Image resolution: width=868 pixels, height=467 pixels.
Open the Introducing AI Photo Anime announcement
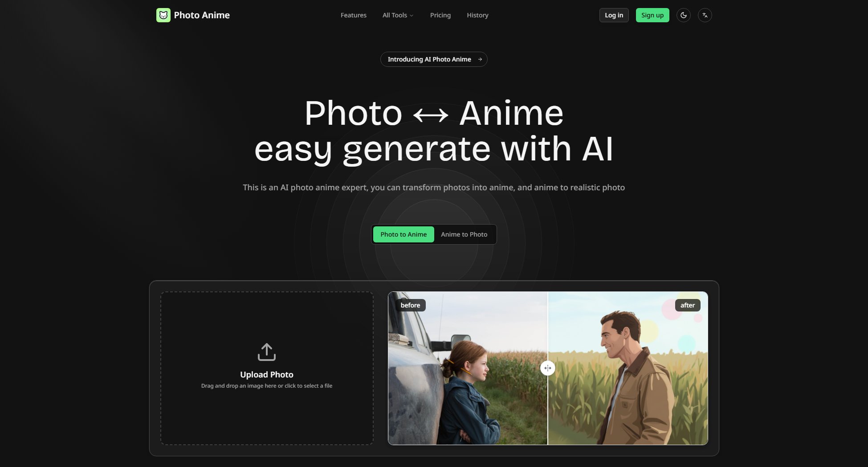tap(434, 59)
